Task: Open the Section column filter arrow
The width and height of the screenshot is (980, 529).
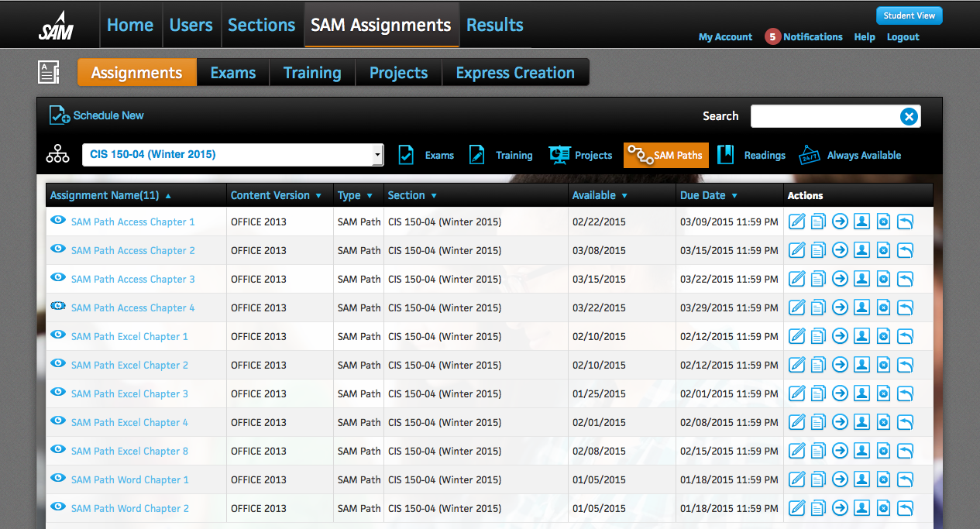Action: 434,196
